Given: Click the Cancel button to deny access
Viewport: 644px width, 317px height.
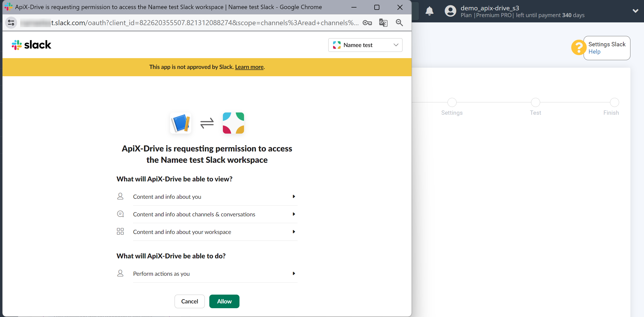Looking at the screenshot, I should coord(190,301).
